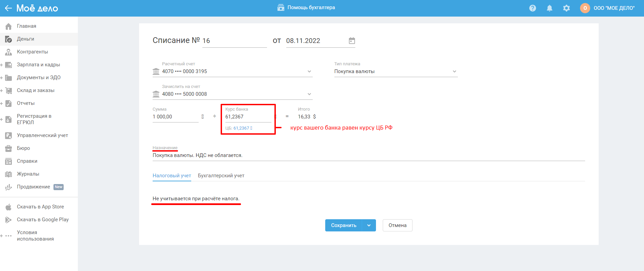Click the back arrow beside the Моё дело logo

(8, 8)
